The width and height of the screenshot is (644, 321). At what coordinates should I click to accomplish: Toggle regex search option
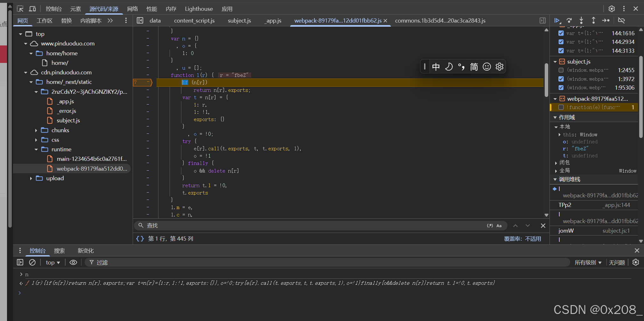490,226
